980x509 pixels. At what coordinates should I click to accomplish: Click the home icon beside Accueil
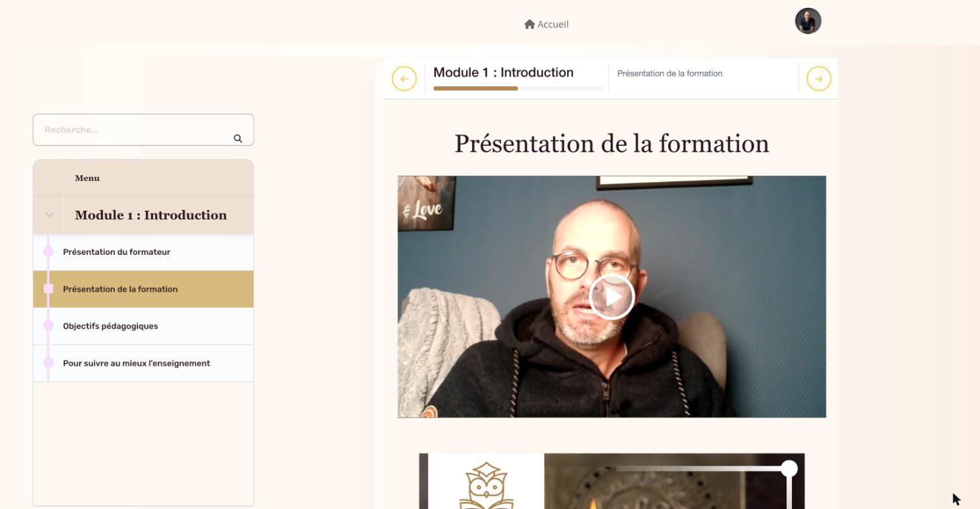pyautogui.click(x=530, y=24)
